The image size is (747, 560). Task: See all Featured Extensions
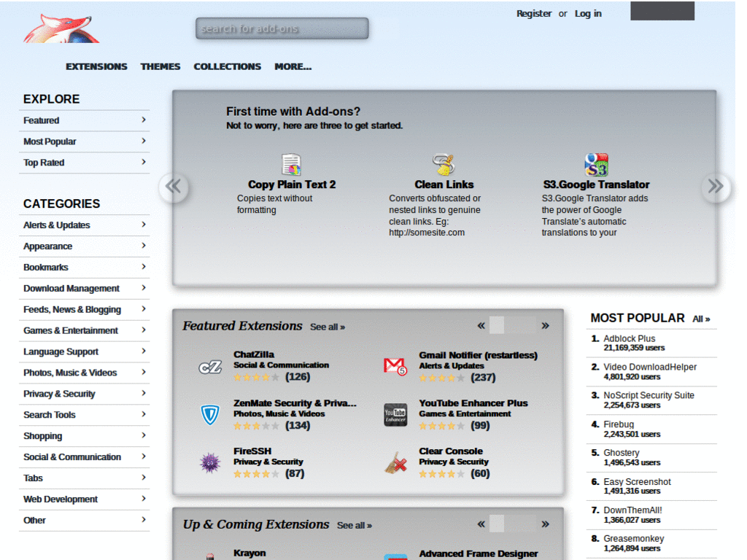(x=328, y=327)
